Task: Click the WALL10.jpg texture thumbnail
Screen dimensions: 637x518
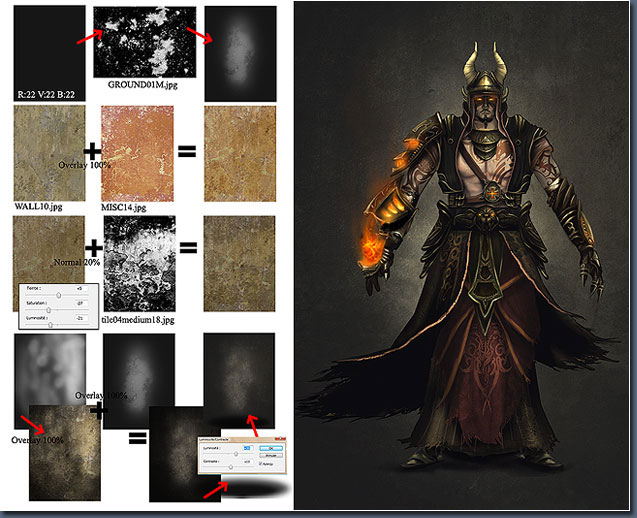Action: tap(50, 153)
